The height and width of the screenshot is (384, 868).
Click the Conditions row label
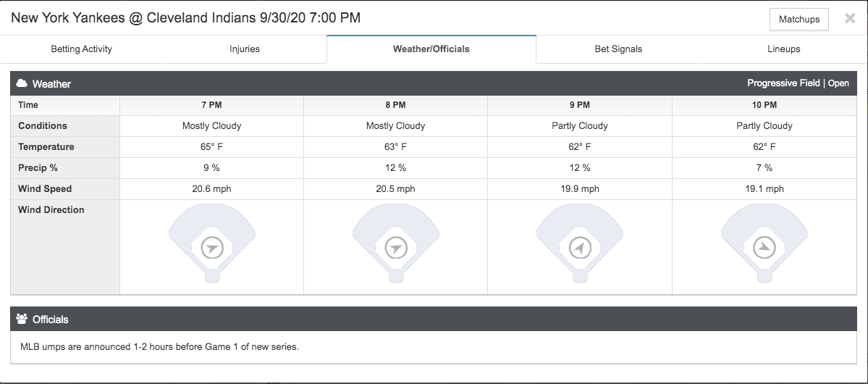[x=43, y=126]
